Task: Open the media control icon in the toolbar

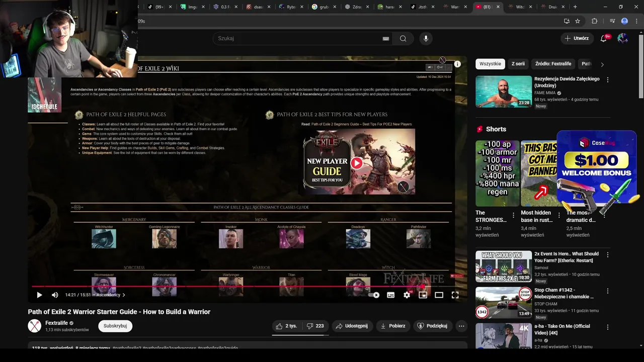Action: (x=612, y=21)
